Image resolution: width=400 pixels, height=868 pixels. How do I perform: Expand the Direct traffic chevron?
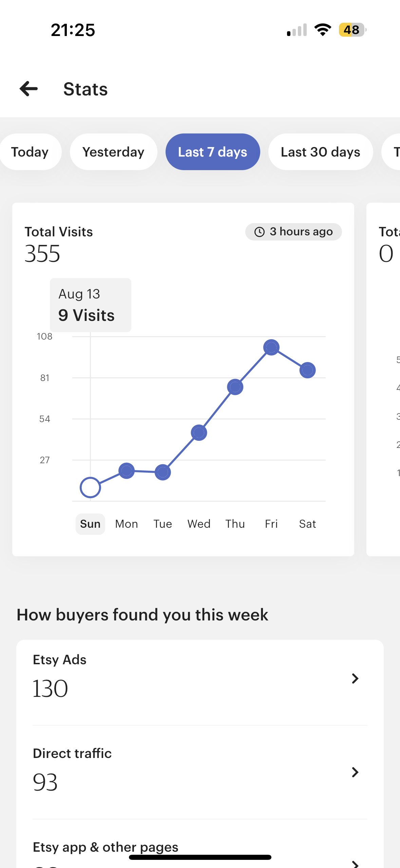(x=355, y=772)
